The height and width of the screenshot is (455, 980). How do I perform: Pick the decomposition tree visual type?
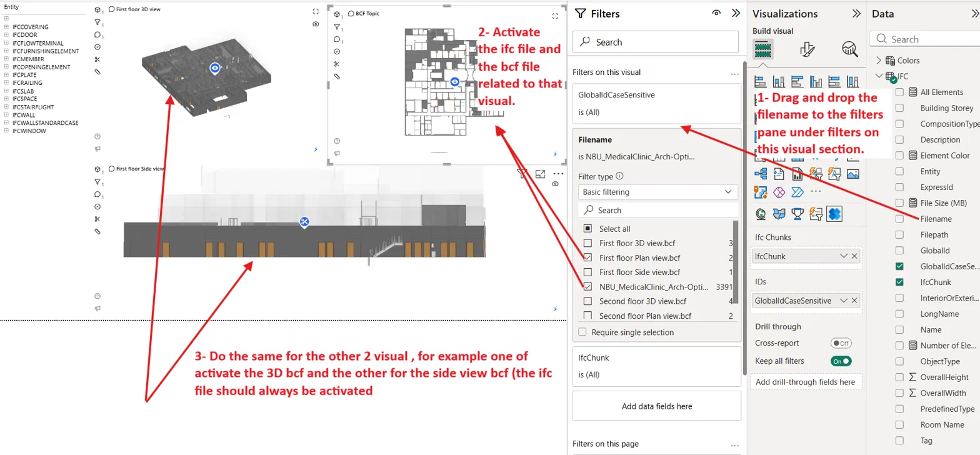tap(761, 174)
